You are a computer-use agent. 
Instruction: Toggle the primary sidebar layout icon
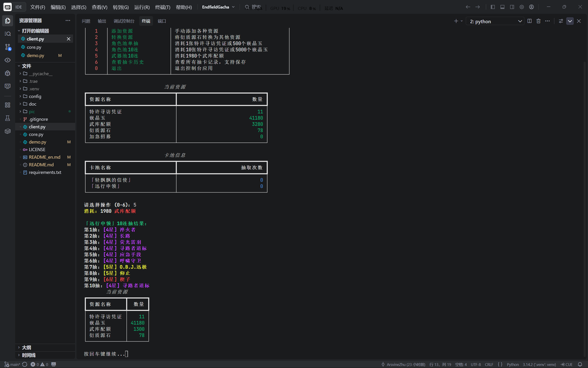click(493, 7)
